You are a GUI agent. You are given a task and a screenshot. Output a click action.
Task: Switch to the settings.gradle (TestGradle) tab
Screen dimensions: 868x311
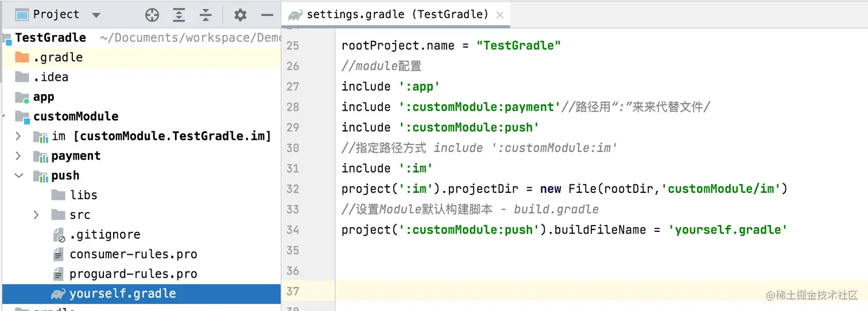tap(397, 14)
